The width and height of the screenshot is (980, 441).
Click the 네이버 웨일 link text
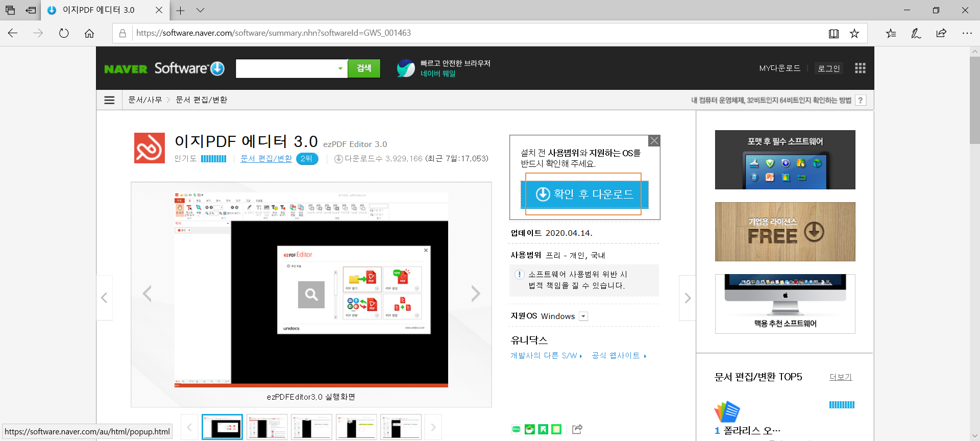(x=438, y=73)
